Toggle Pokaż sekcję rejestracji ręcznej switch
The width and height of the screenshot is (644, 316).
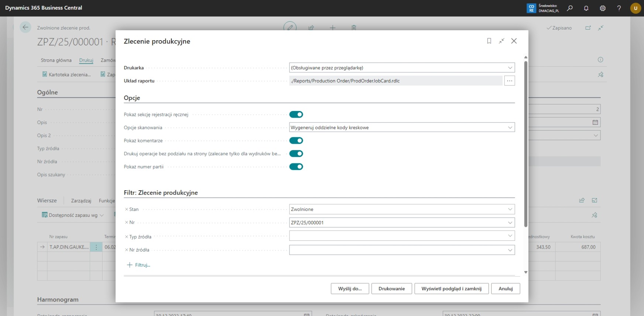[x=296, y=114]
